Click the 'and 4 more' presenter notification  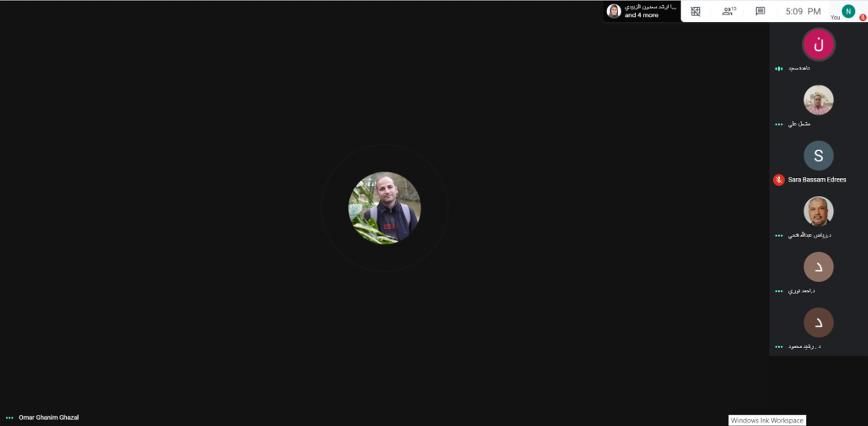coord(641,15)
